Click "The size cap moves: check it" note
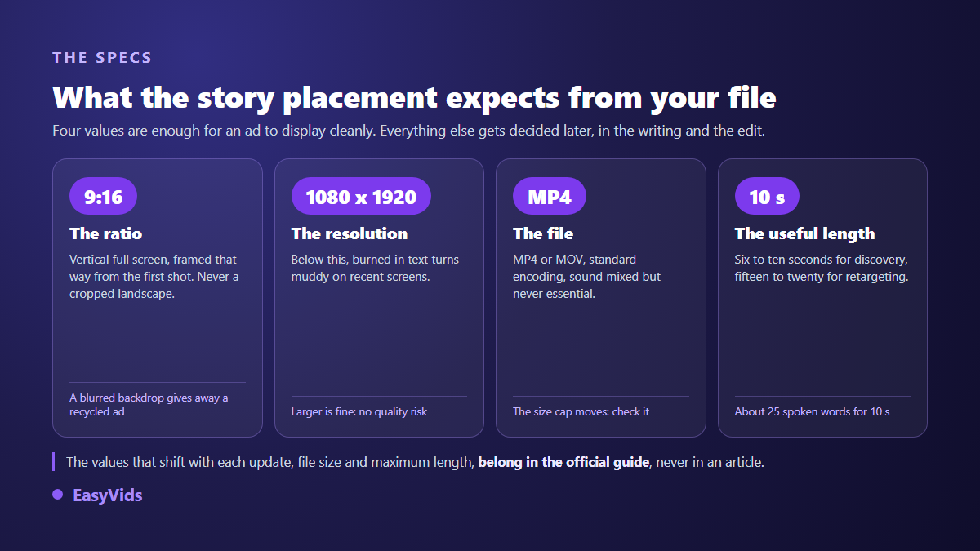The height and width of the screenshot is (551, 980). click(x=581, y=411)
